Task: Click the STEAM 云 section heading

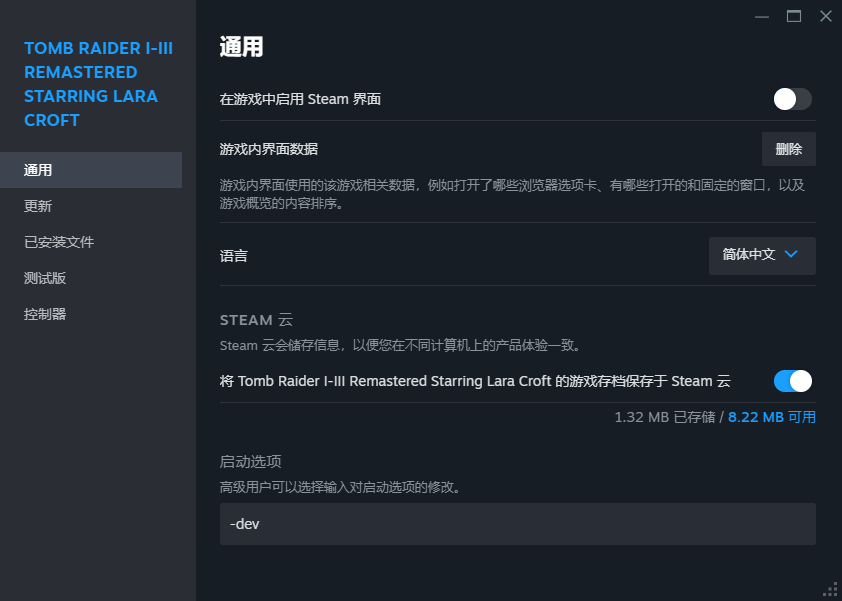Action: [256, 320]
